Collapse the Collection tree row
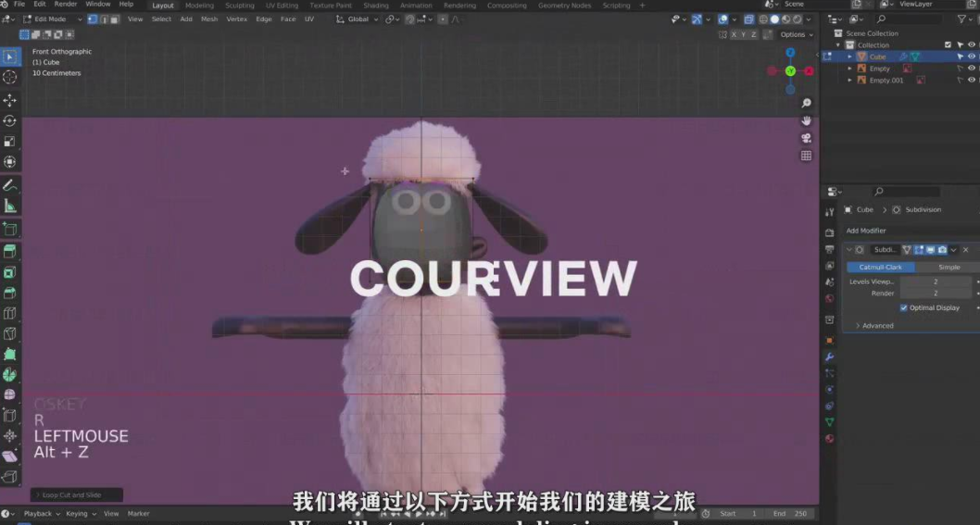The height and width of the screenshot is (525, 980). click(839, 45)
